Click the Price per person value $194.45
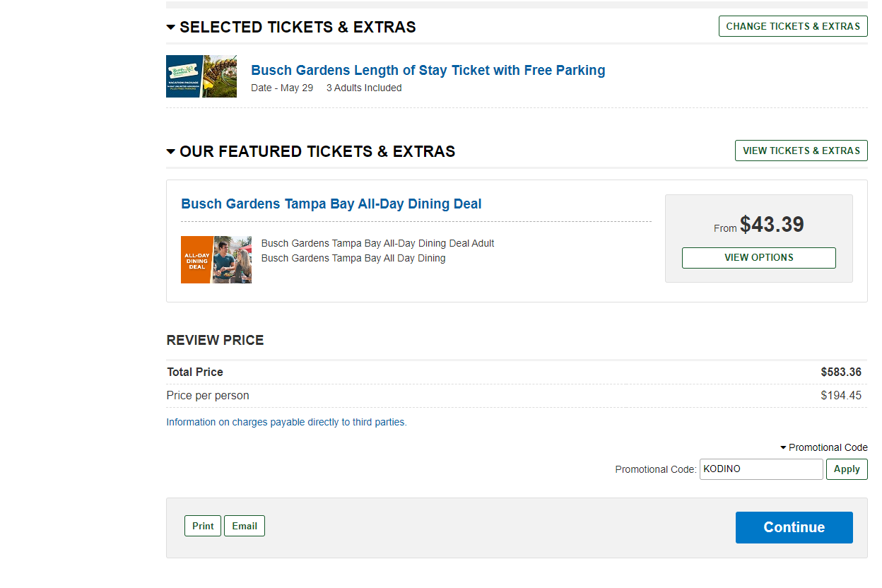 point(841,396)
